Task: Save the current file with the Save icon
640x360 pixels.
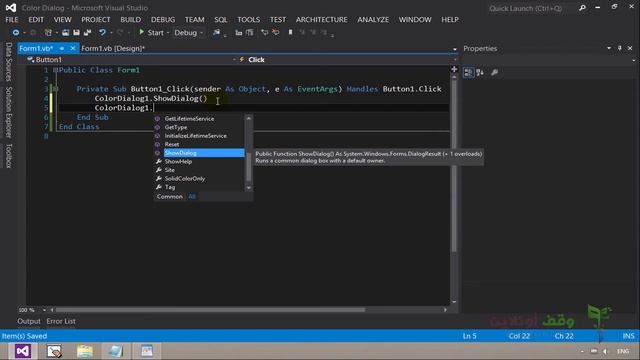Action: [76, 32]
